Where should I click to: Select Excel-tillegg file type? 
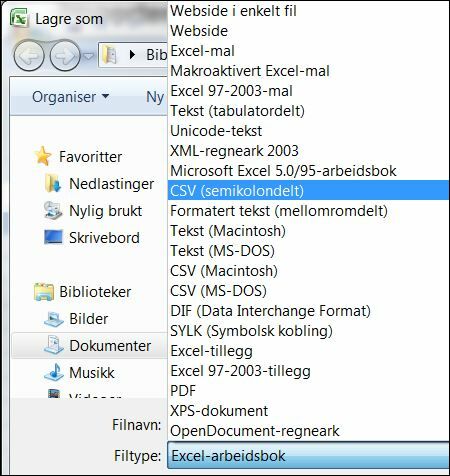tap(308, 351)
